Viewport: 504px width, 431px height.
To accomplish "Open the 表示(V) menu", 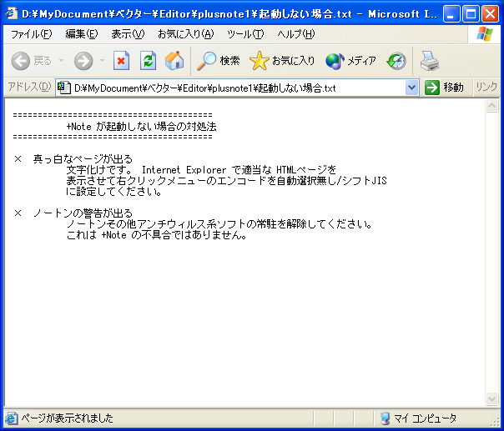I will click(128, 34).
